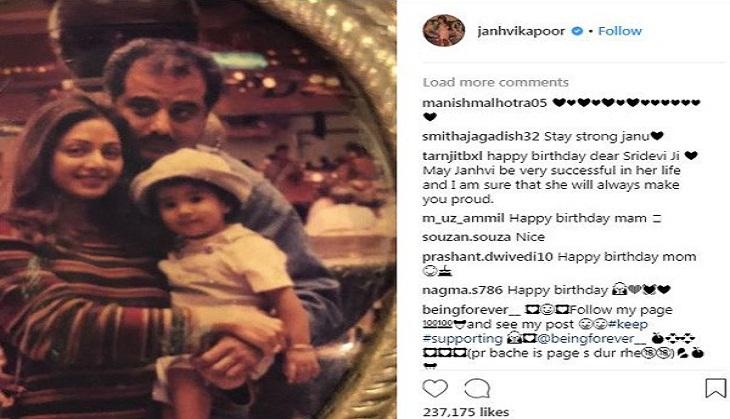The height and width of the screenshot is (419, 730).
Task: Open nagma.s786 commenter profile
Action: tap(462, 290)
